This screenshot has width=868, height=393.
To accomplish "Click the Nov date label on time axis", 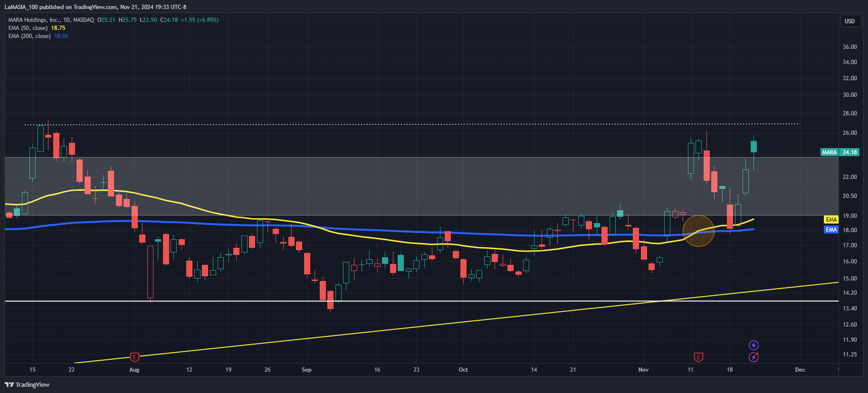I will tap(643, 370).
